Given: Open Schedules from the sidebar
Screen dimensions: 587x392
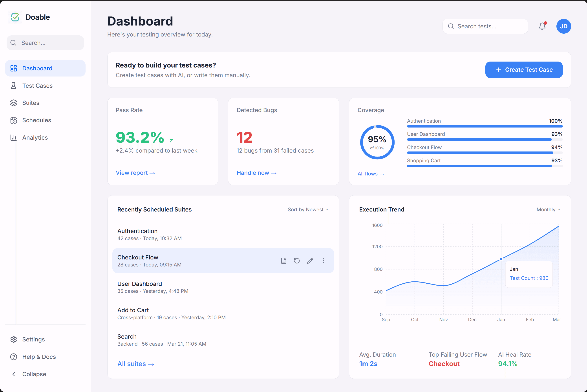Looking at the screenshot, I should point(37,120).
